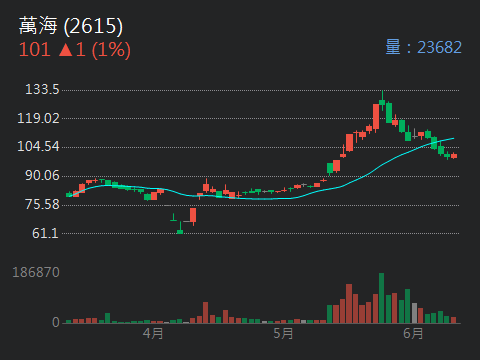Click the right end of the cyan moving average line

pyautogui.click(x=453, y=138)
